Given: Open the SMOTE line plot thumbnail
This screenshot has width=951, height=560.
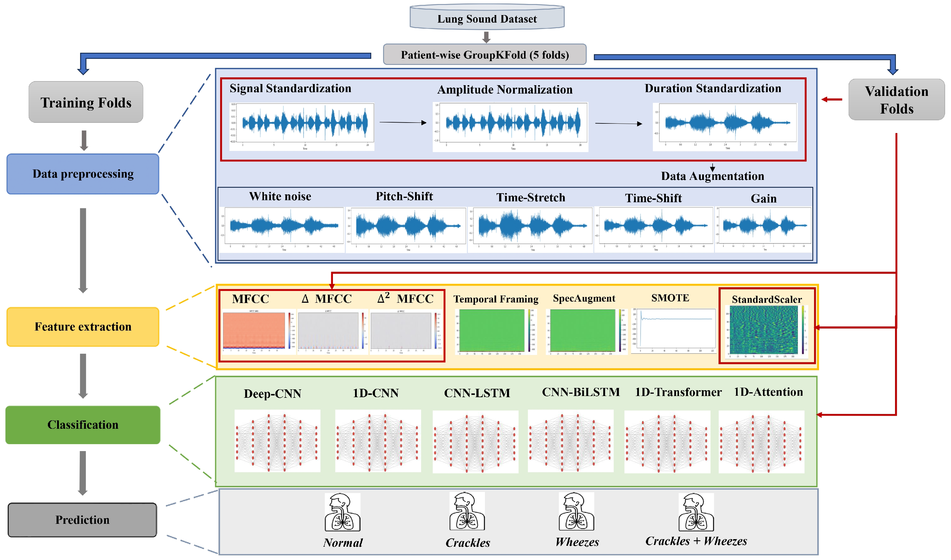Looking at the screenshot, I should point(673,331).
